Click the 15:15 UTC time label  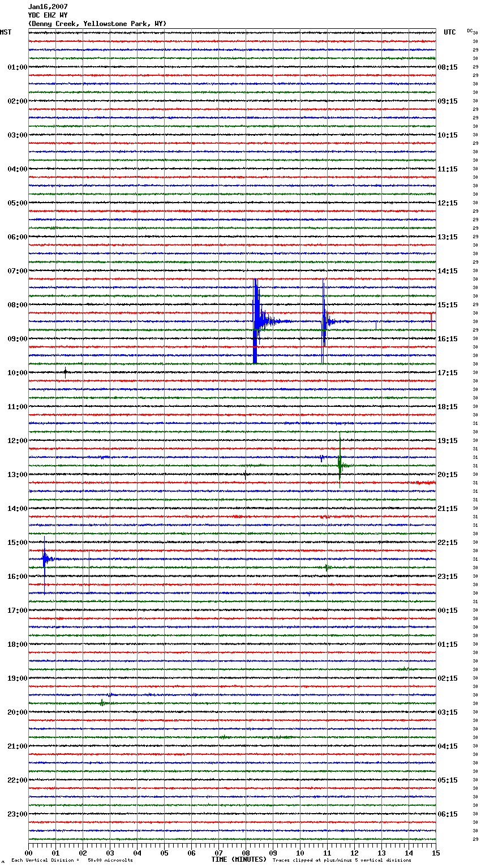[448, 305]
